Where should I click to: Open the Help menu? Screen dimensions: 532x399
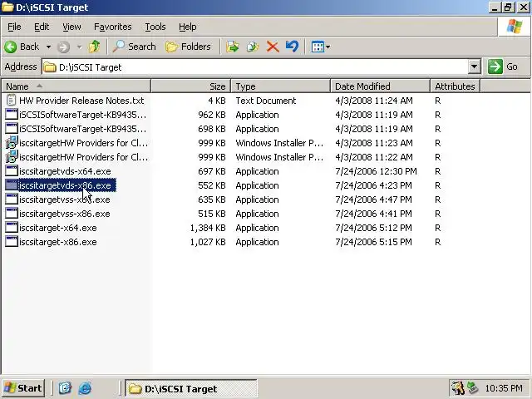(188, 27)
